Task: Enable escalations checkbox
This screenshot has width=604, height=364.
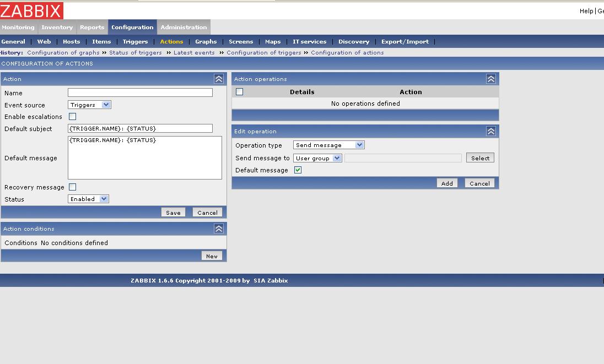Action: click(x=72, y=116)
